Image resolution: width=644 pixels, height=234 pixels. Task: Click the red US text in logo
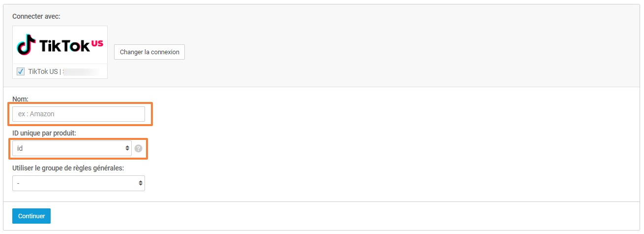pos(97,43)
